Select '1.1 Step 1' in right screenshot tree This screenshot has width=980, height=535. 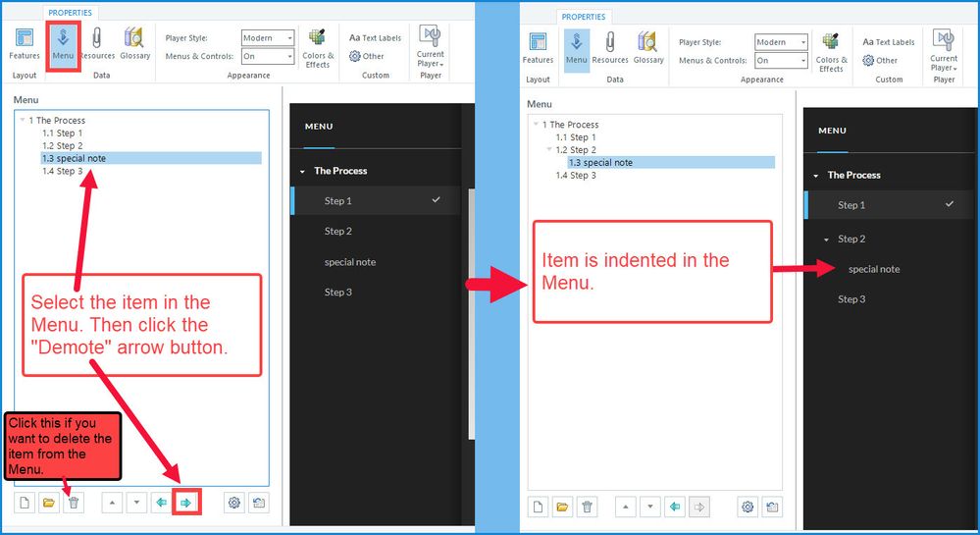point(576,137)
